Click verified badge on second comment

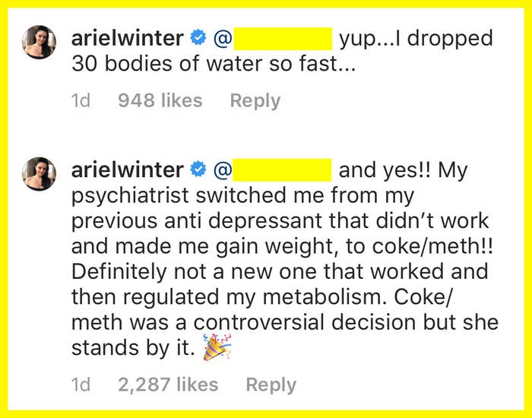coord(198,169)
